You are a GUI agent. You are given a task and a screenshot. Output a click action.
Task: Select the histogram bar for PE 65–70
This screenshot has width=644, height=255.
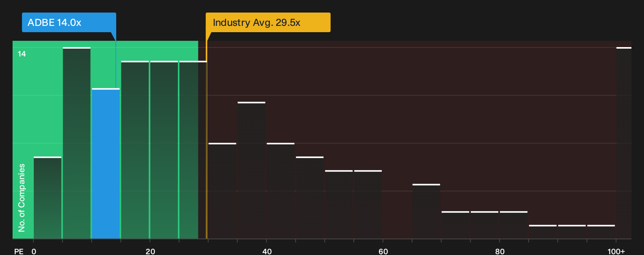(x=426, y=211)
